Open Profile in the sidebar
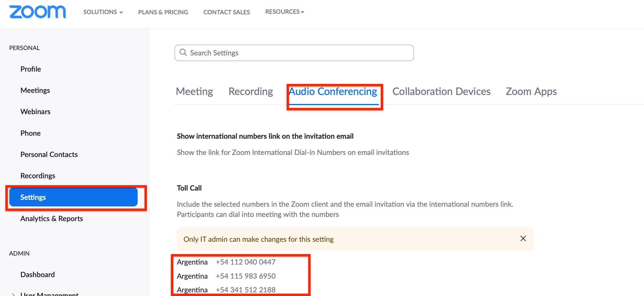The image size is (644, 296). (x=31, y=69)
